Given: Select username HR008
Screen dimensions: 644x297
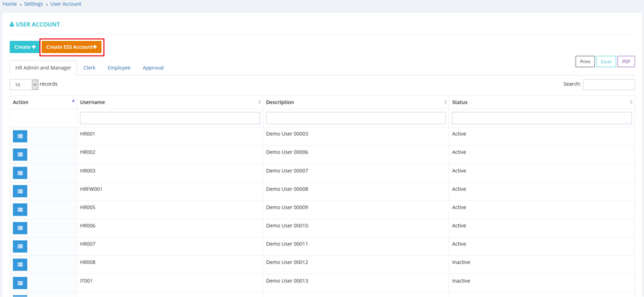Looking at the screenshot, I should click(88, 262).
